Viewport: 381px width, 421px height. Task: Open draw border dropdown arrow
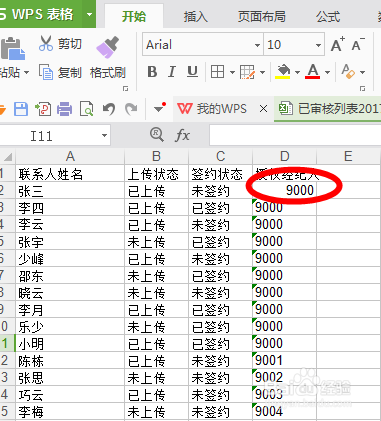point(262,72)
